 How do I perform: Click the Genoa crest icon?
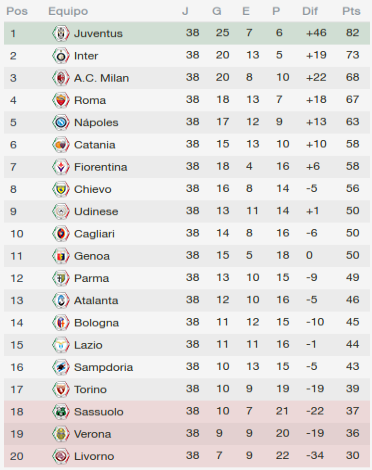pyautogui.click(x=61, y=256)
